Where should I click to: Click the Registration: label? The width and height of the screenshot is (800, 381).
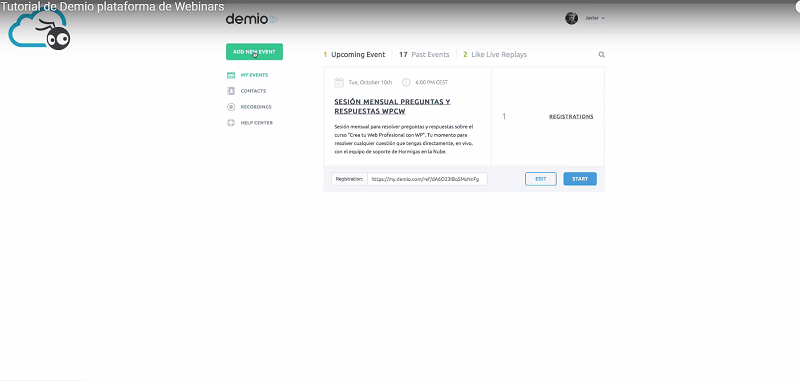[349, 179]
